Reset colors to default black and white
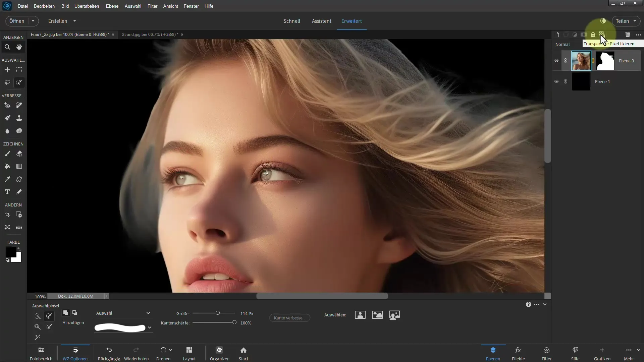Image resolution: width=644 pixels, height=362 pixels. point(8,260)
